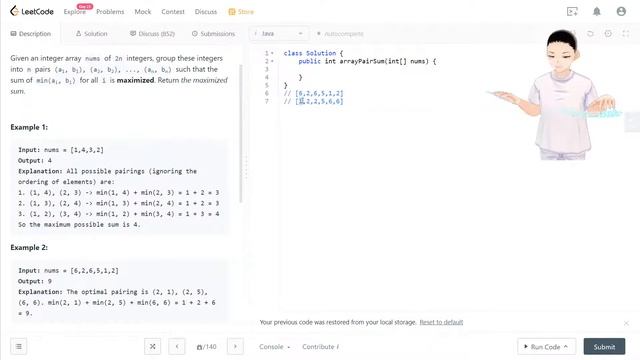Open the Contribute link
Screen dimensions: 640x360
coord(321,347)
